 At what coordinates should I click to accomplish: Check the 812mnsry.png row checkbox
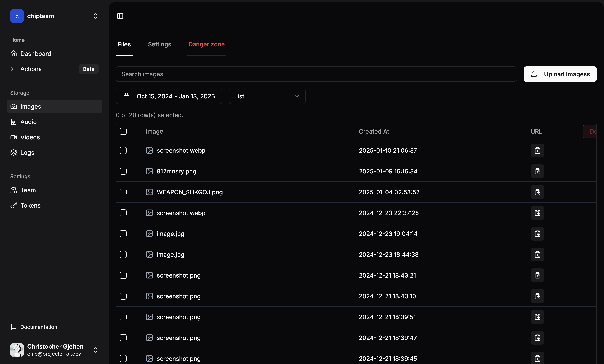(x=123, y=171)
